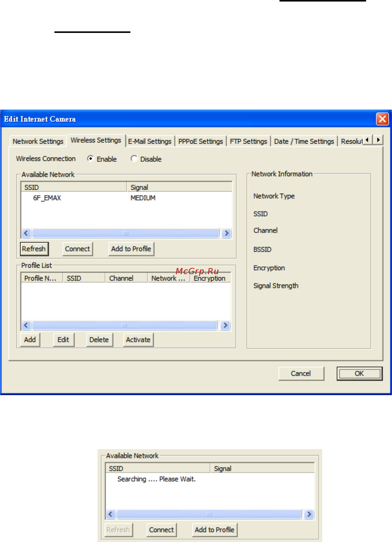Click Add to Profile in the dialog
The height and width of the screenshot is (542, 392).
131,249
